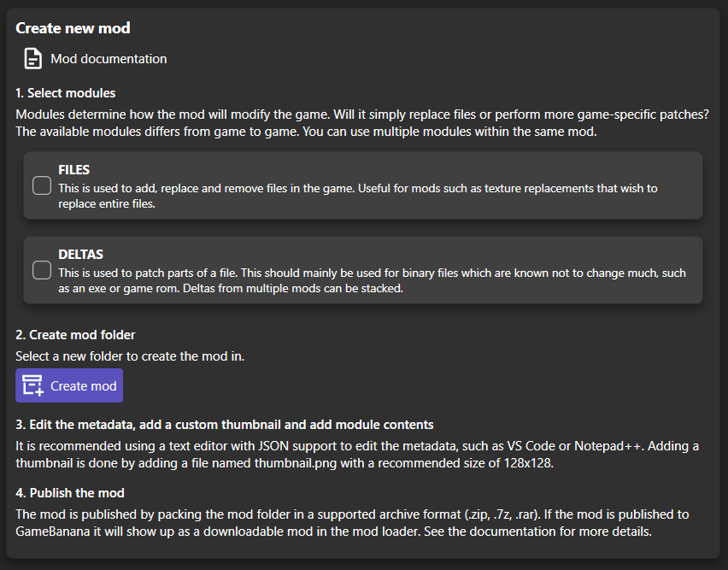Click the Mod documentation file icon

[x=32, y=59]
